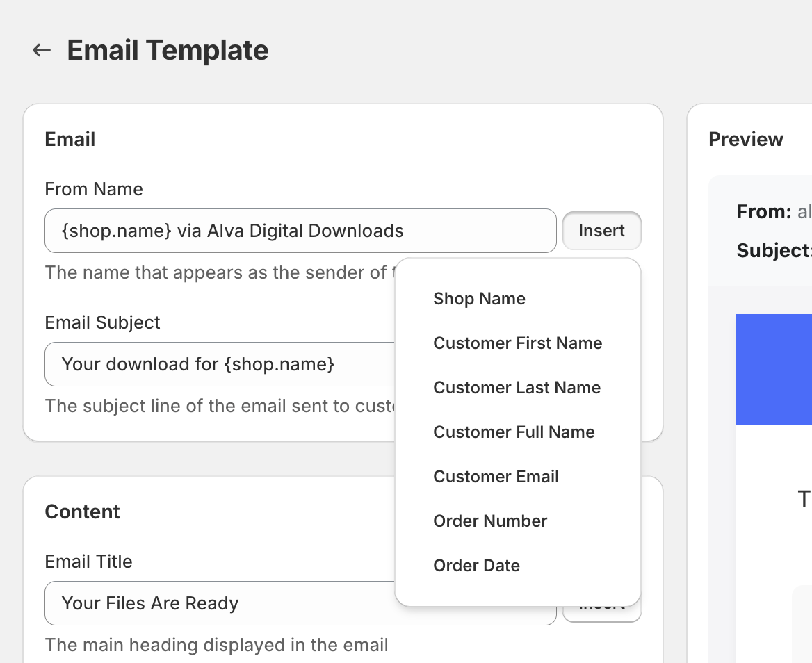
Task: Edit the Email Subject input field
Action: [220, 364]
